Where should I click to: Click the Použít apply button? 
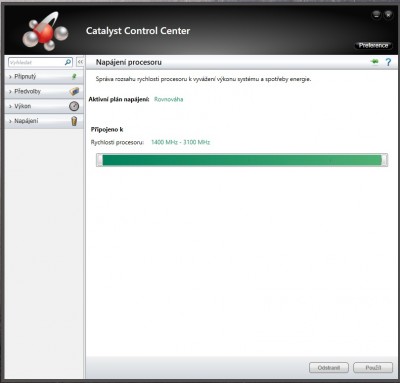pyautogui.click(x=373, y=368)
